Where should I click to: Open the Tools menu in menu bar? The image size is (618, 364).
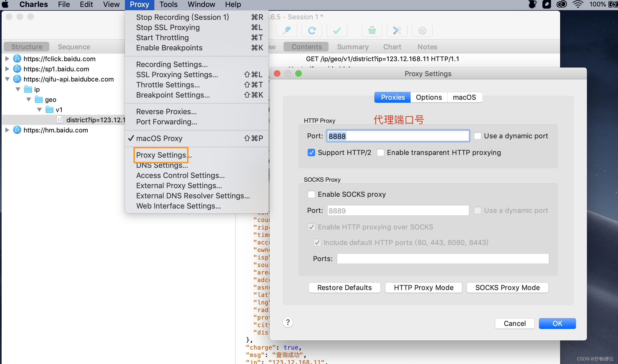point(168,5)
